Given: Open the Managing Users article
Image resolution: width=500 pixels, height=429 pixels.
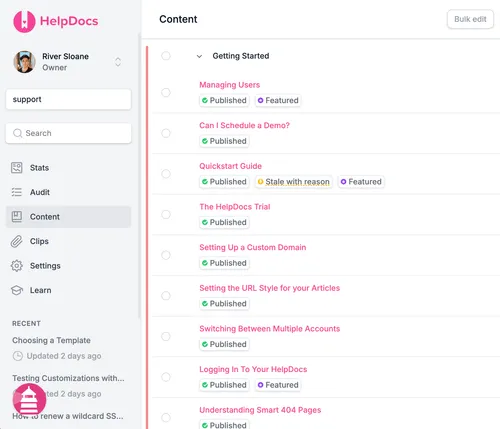Looking at the screenshot, I should pyautogui.click(x=229, y=85).
